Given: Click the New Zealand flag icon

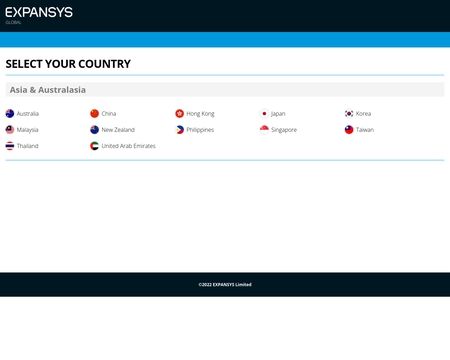Looking at the screenshot, I should coord(95,130).
